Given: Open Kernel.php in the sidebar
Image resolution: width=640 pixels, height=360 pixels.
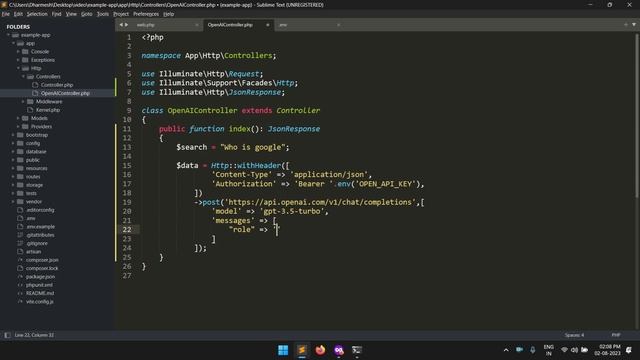Looking at the screenshot, I should 48,110.
